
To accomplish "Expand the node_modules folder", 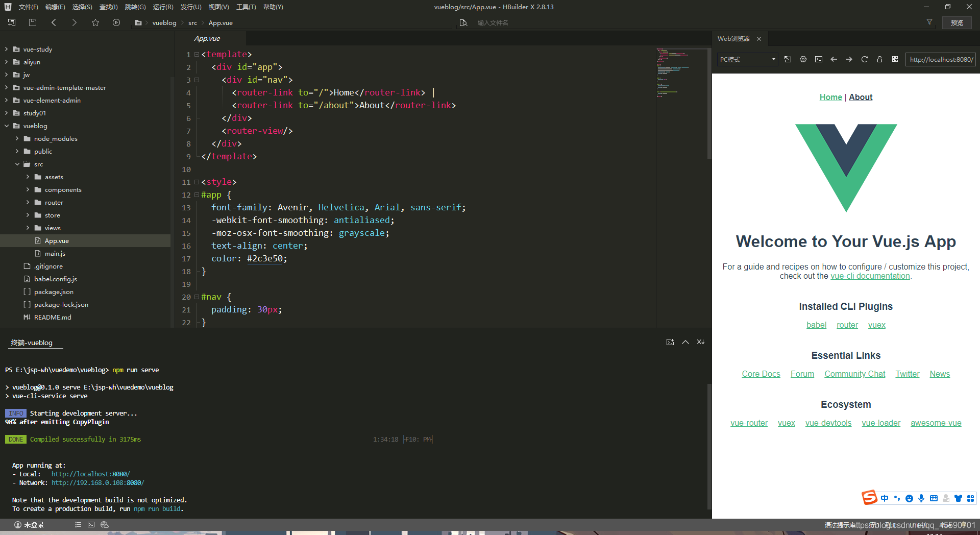I will [17, 139].
